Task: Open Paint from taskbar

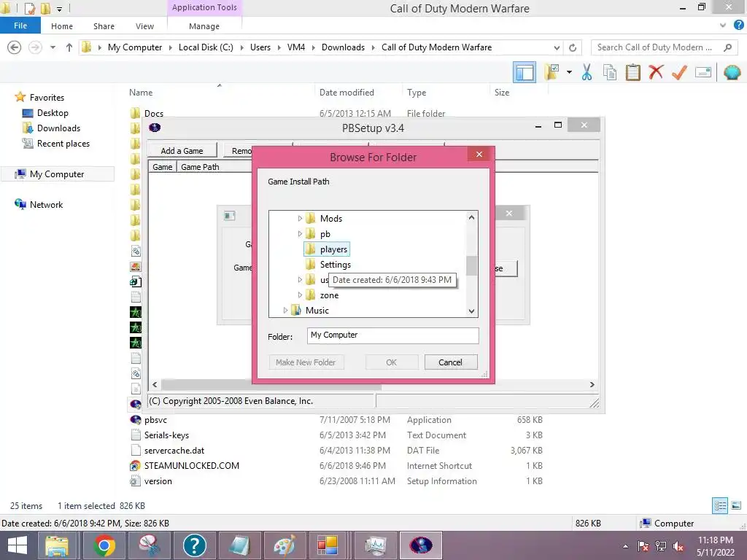Action: [284, 545]
